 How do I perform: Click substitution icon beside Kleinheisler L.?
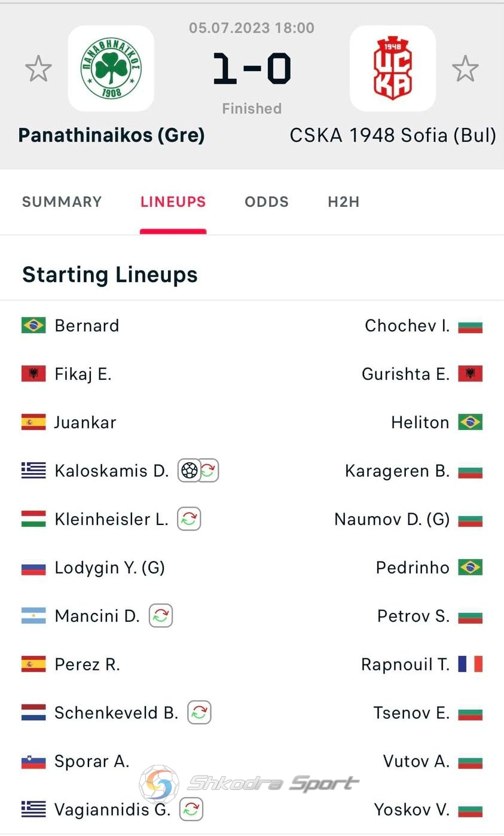[x=189, y=519]
